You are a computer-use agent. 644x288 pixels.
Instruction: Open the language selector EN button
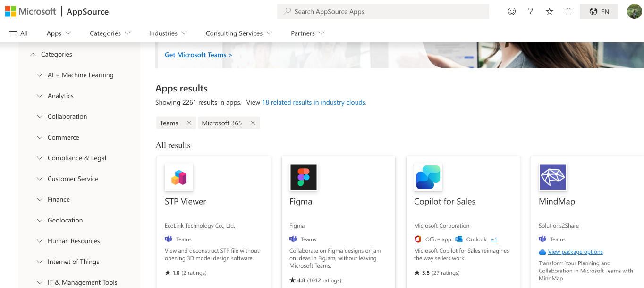pos(599,12)
